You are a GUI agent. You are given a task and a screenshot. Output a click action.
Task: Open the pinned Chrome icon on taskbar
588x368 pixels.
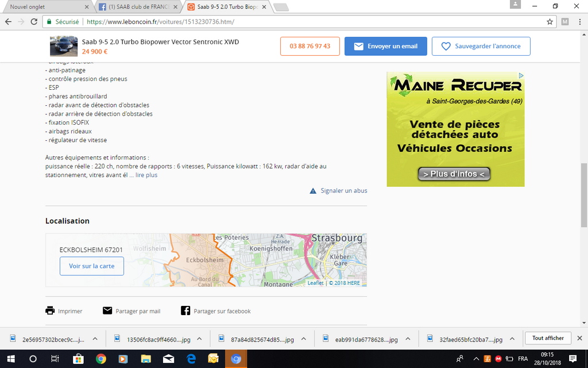[x=100, y=359]
